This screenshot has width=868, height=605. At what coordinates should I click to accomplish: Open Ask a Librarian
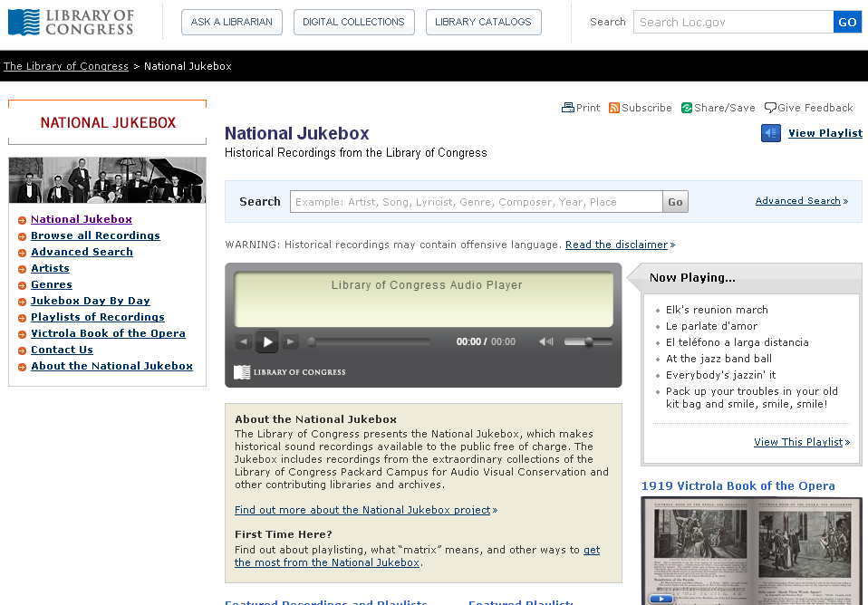(231, 22)
